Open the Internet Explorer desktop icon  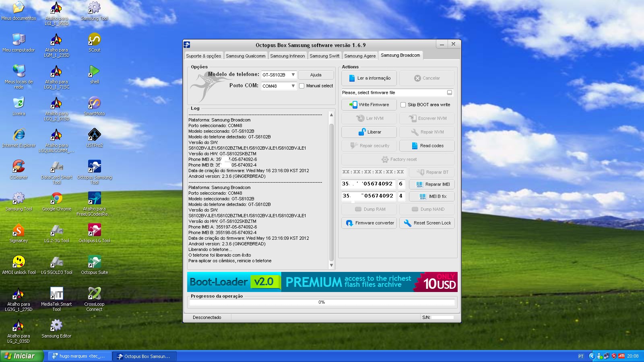point(19,138)
